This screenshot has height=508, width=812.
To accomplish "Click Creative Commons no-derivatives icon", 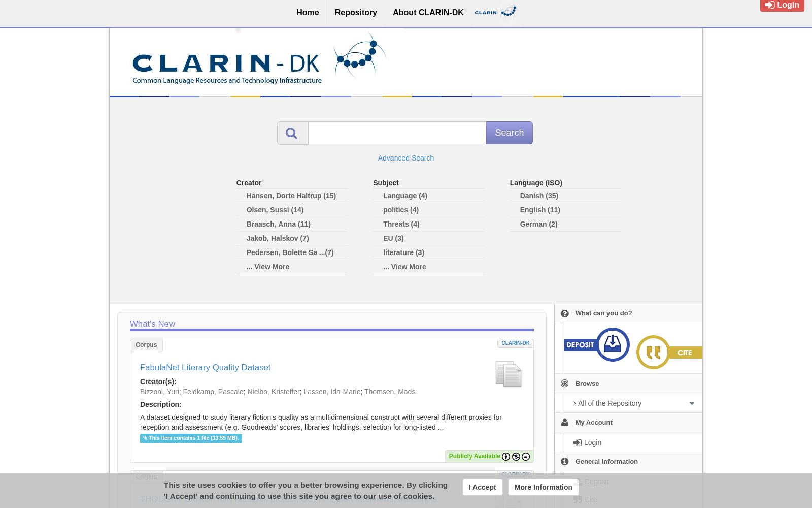I will coord(526,457).
